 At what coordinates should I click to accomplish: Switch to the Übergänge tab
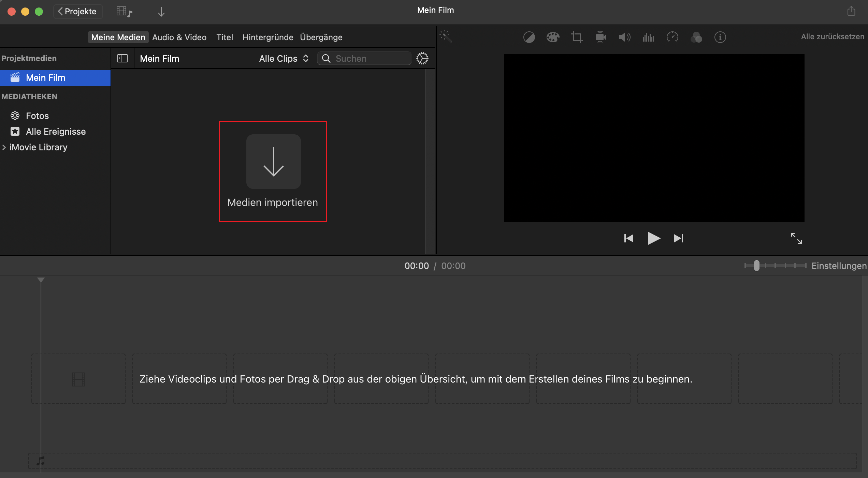click(x=321, y=37)
